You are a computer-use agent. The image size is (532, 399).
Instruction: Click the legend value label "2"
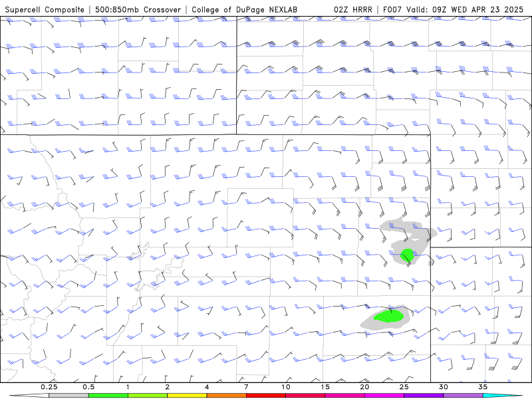pyautogui.click(x=168, y=387)
